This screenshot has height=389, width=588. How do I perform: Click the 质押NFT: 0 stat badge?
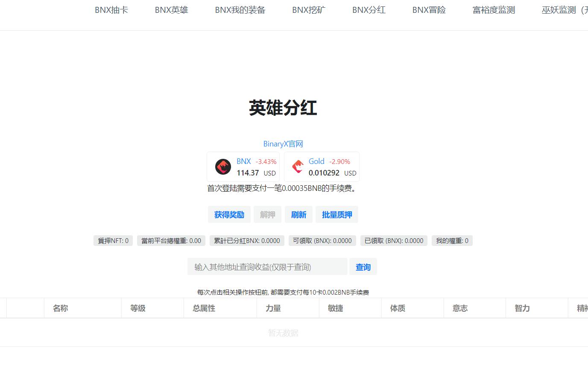pyautogui.click(x=113, y=240)
